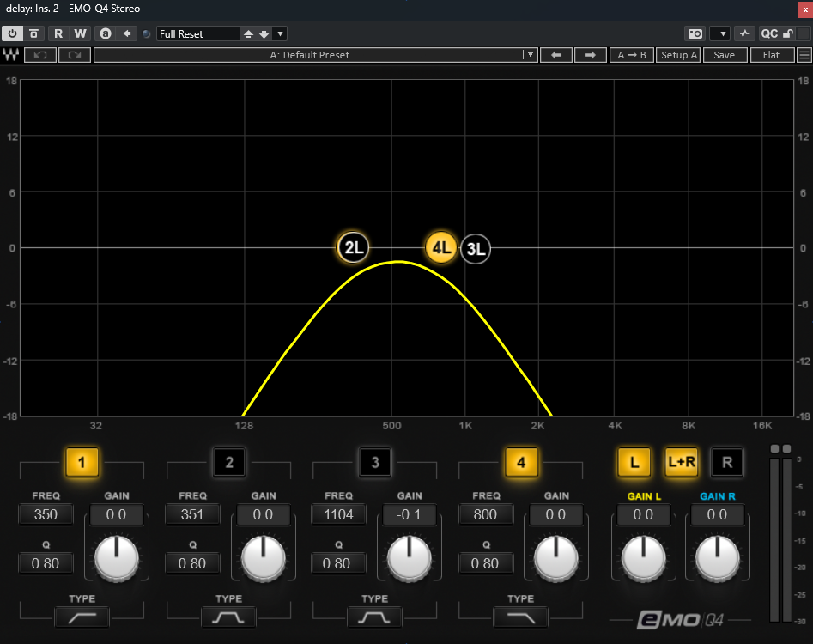This screenshot has height=644, width=813.
Task: Disable EQ band 1
Action: tap(82, 462)
